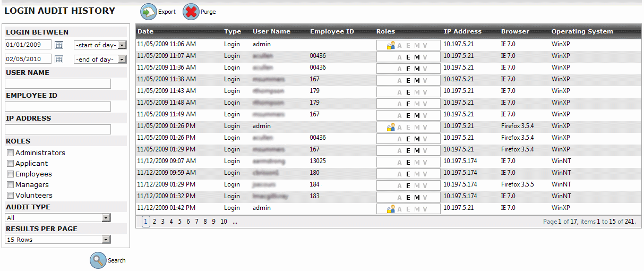Viewport: 644px width, 271px height.
Task: Click the Export icon
Action: click(149, 12)
